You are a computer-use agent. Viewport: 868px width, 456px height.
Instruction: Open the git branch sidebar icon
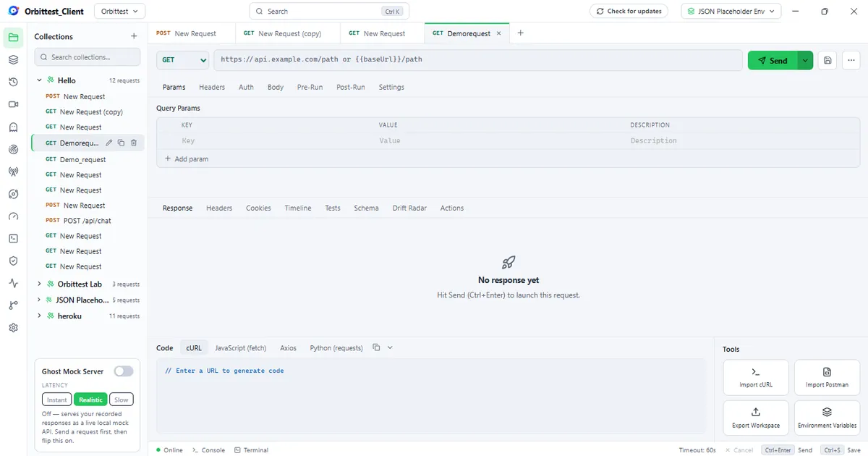click(13, 305)
